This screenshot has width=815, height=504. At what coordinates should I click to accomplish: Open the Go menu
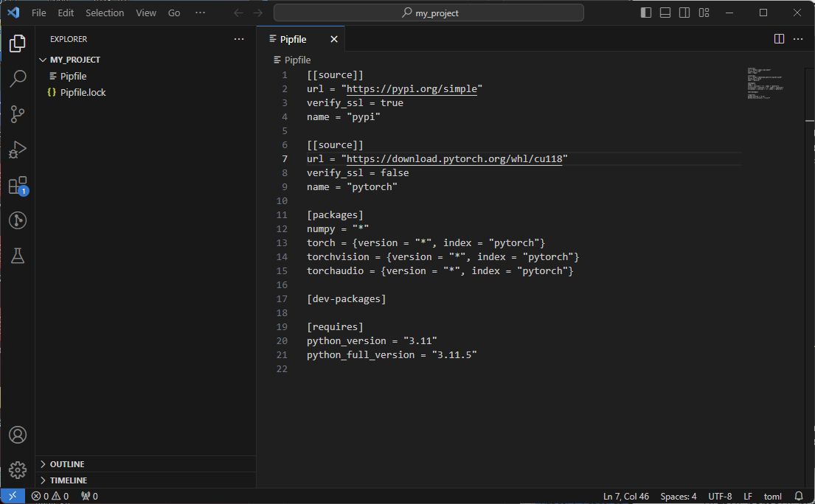(x=174, y=13)
